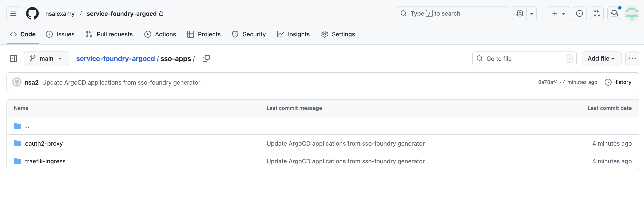The image size is (644, 209).
Task: Open notifications inbox icon
Action: click(x=614, y=13)
